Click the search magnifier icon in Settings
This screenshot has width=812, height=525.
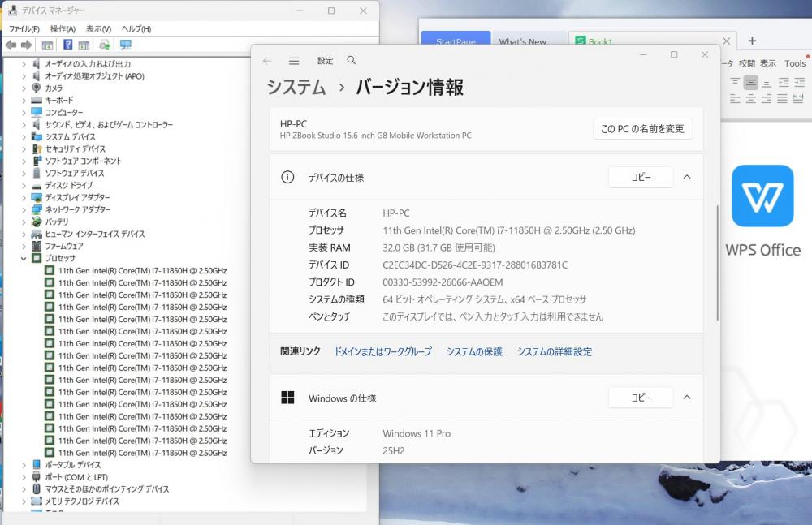tap(351, 60)
